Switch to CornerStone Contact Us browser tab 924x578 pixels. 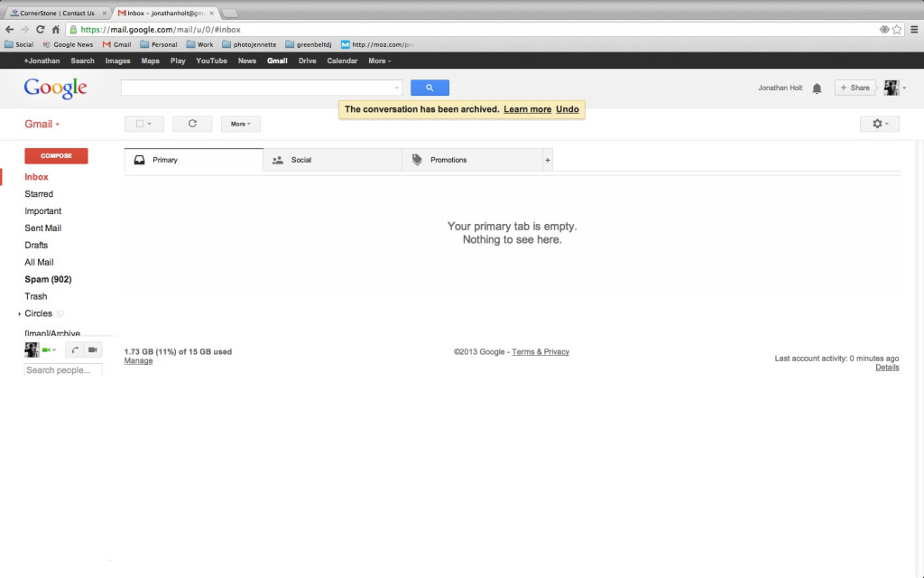57,13
